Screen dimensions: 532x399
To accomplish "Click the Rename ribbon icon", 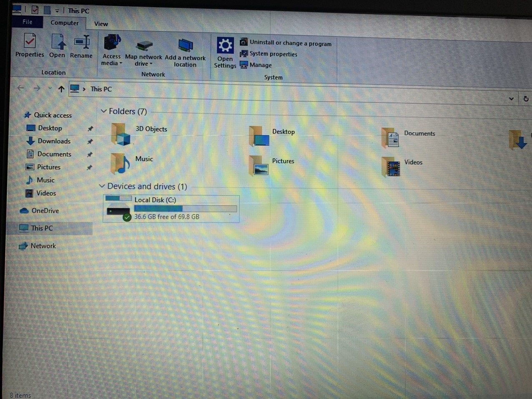I will pos(82,42).
